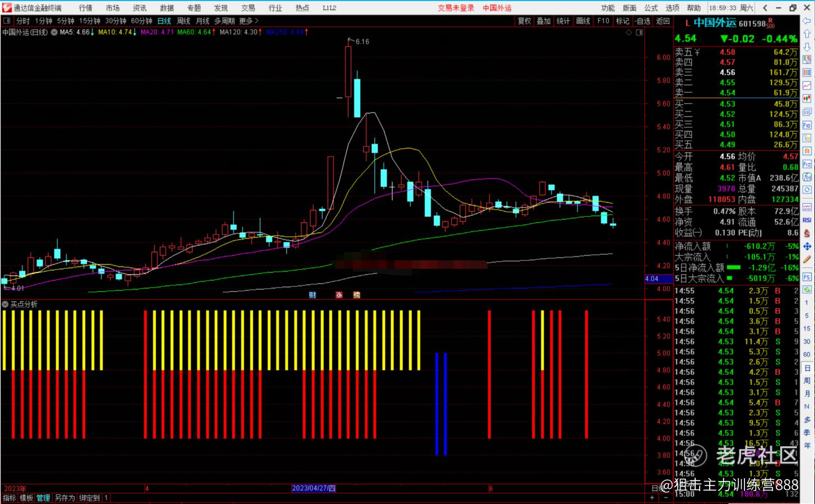Viewport: 815px width, 504px height.
Task: Switch to 30-minute period in sidebar
Action: click(x=807, y=341)
